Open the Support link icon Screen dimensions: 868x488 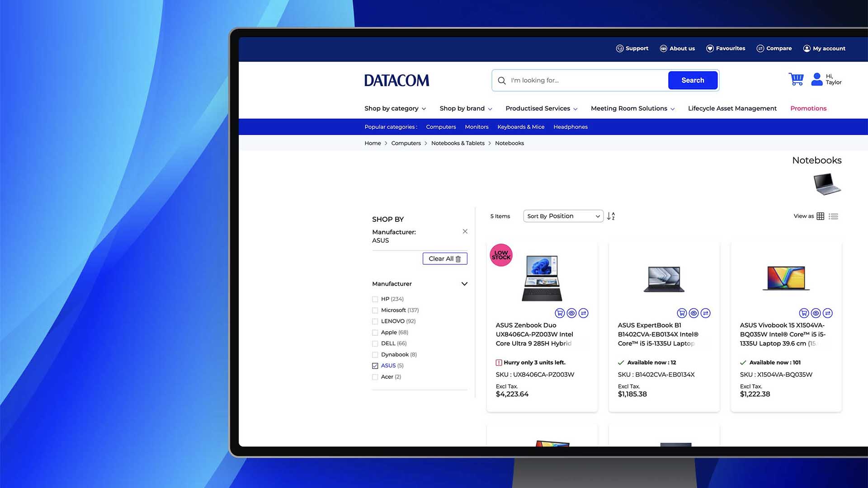click(x=619, y=48)
